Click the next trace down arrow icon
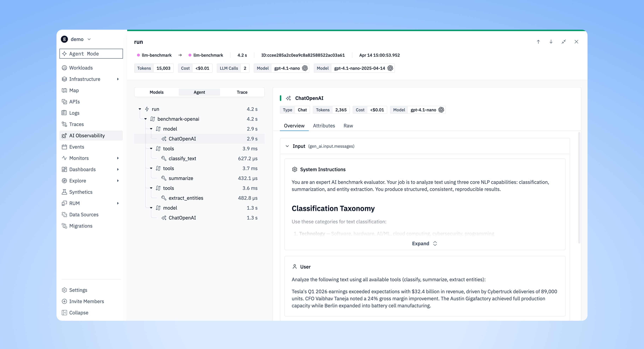 551,42
